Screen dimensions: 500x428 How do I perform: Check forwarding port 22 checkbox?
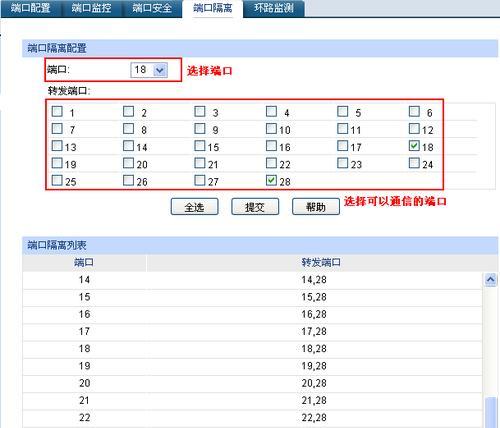point(272,163)
